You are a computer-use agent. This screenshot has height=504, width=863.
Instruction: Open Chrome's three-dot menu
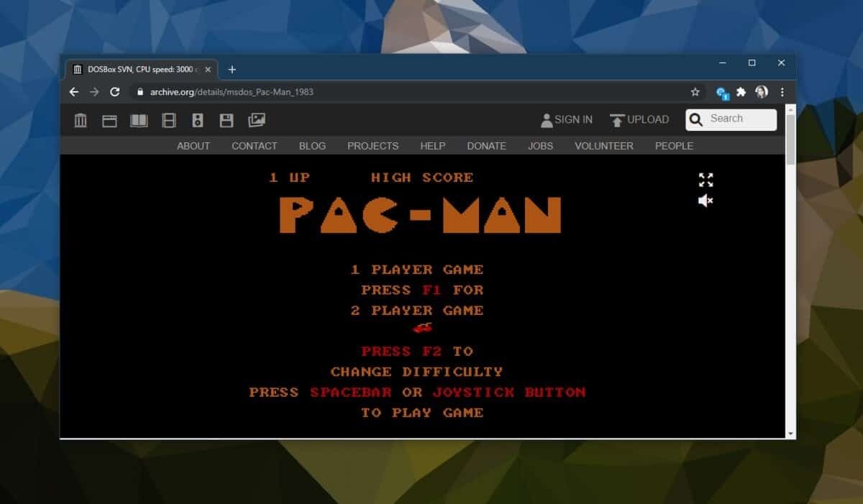[x=782, y=92]
